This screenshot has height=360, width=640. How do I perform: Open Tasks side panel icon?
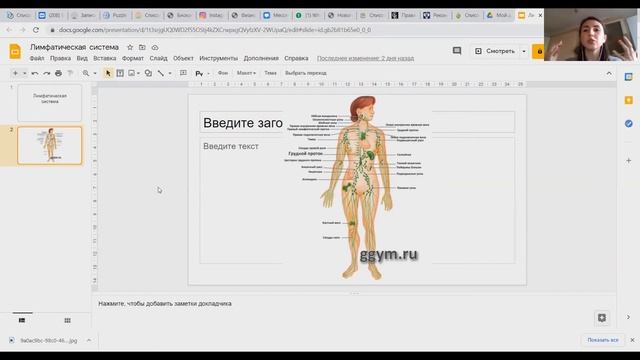coord(629,123)
